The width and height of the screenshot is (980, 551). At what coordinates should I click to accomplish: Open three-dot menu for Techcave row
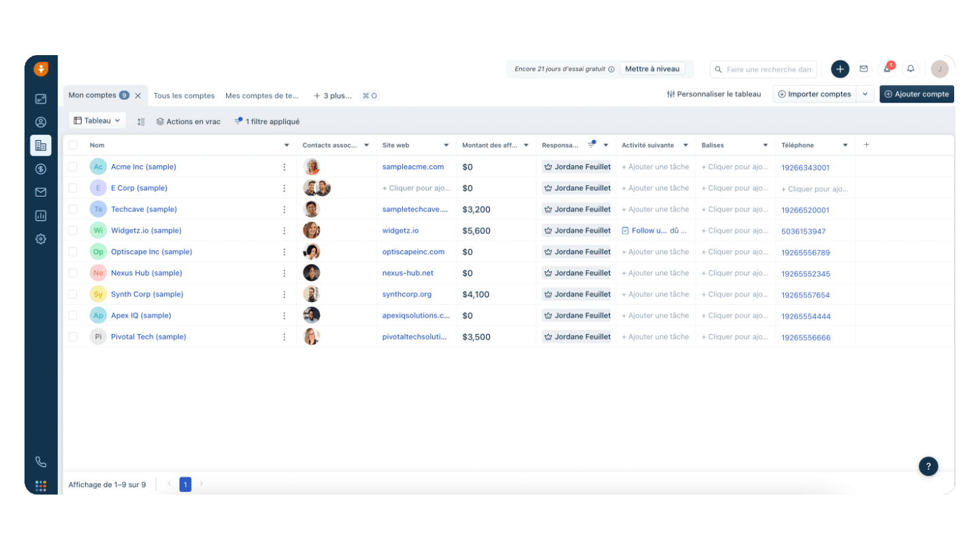click(284, 210)
